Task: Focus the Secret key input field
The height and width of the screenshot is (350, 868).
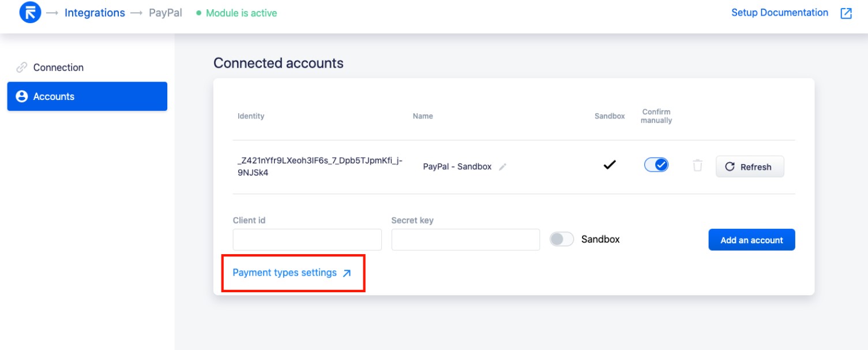Action: point(465,240)
